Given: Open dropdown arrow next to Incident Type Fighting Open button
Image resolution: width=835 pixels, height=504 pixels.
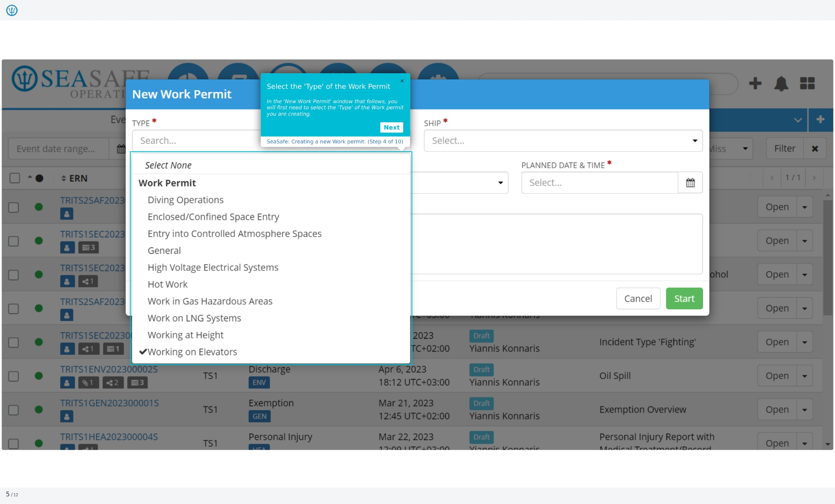Looking at the screenshot, I should coord(805,343).
